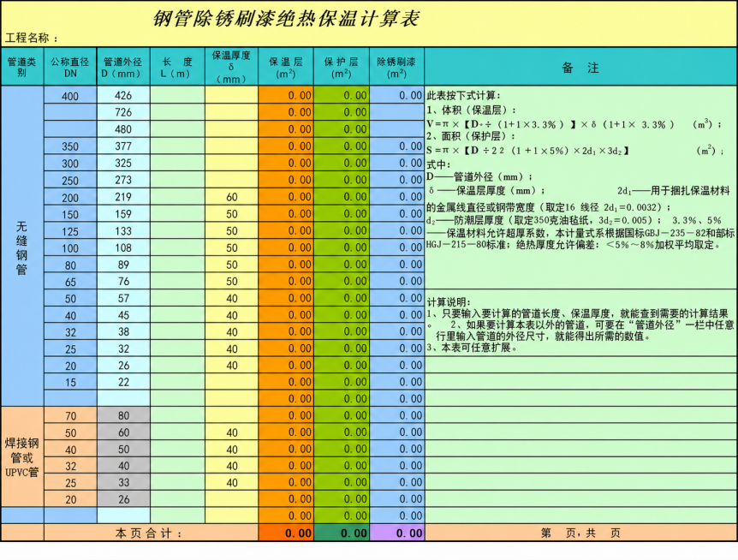Select the 长度 L(m) column header
Viewport: 738px width, 560px height.
pyautogui.click(x=177, y=66)
